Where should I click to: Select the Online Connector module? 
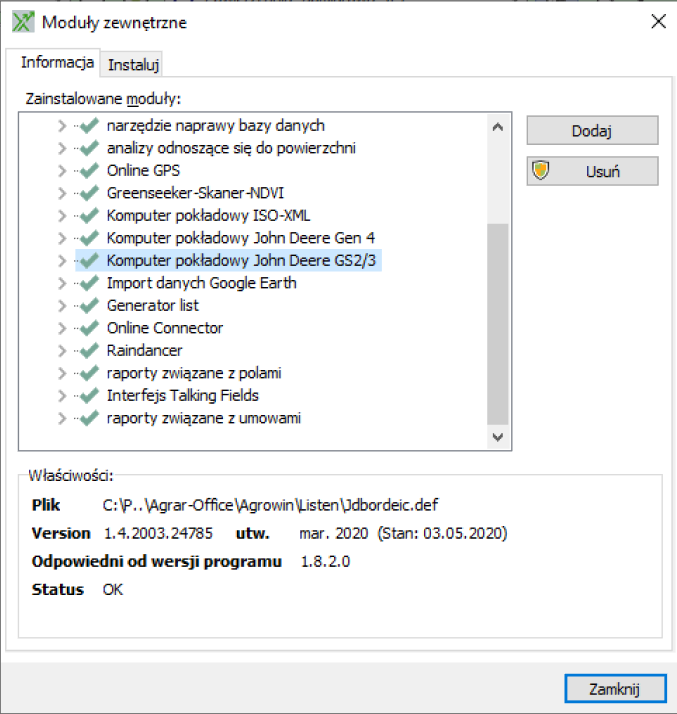pos(165,328)
